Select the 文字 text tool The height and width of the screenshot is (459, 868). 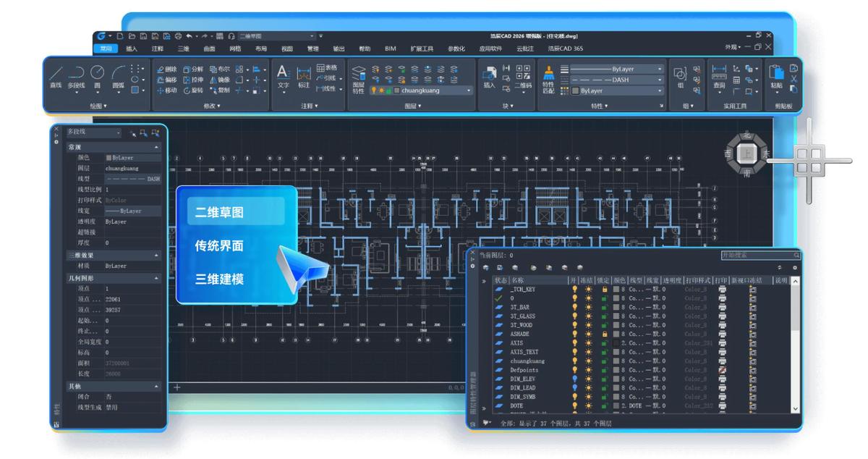click(x=284, y=77)
